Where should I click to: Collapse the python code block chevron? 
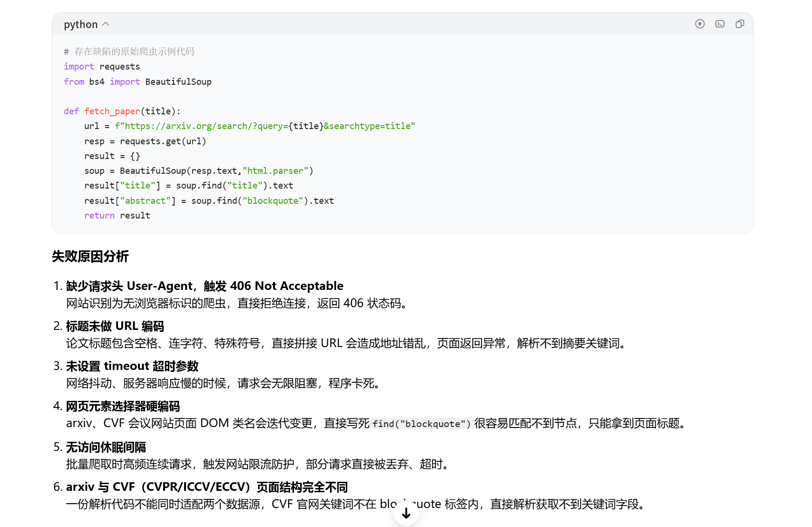(x=106, y=24)
